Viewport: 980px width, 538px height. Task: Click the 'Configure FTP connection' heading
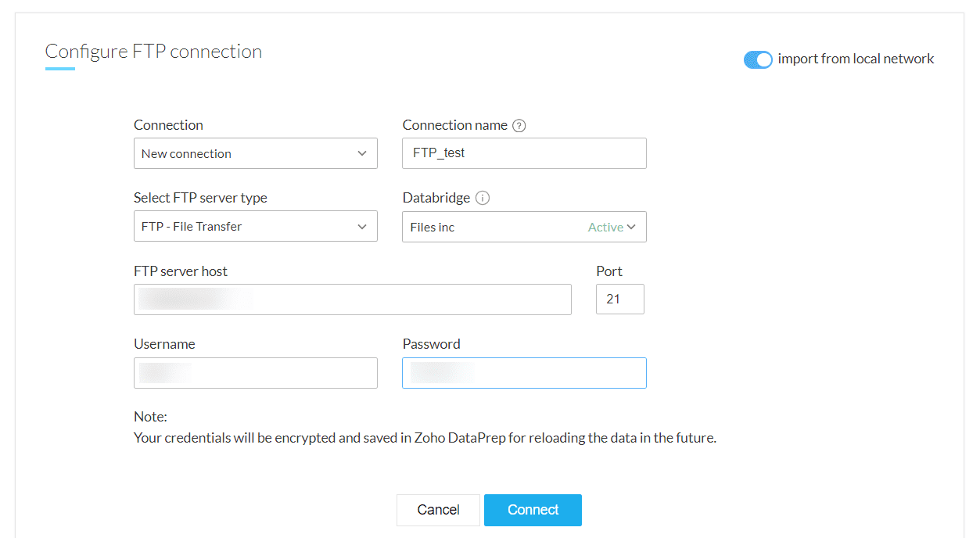(x=153, y=52)
